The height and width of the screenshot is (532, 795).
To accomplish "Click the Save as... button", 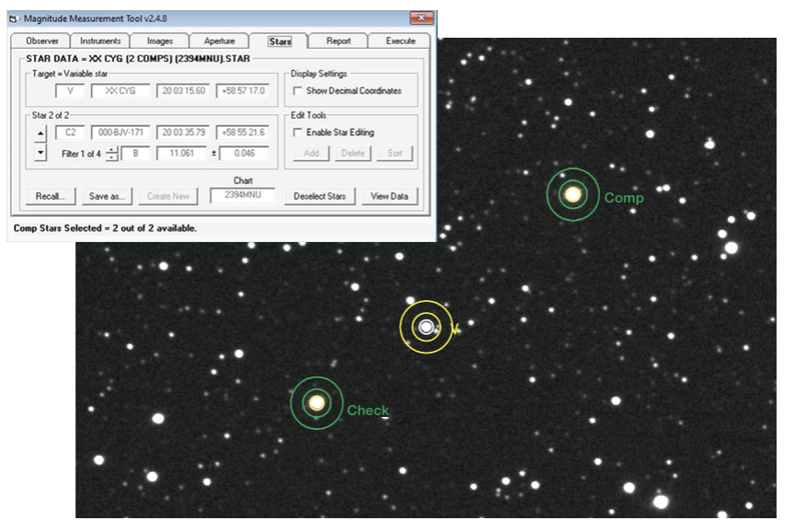I will [107, 196].
